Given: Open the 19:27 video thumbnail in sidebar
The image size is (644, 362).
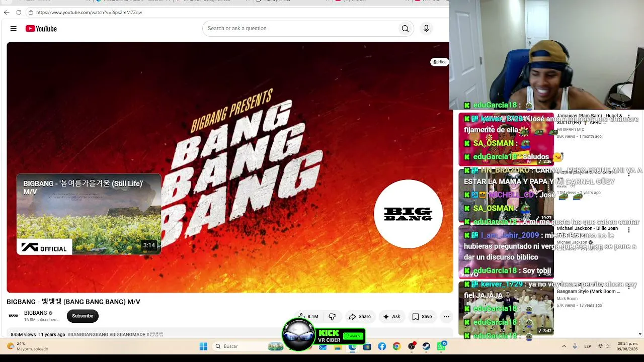Looking at the screenshot, I should [x=506, y=195].
